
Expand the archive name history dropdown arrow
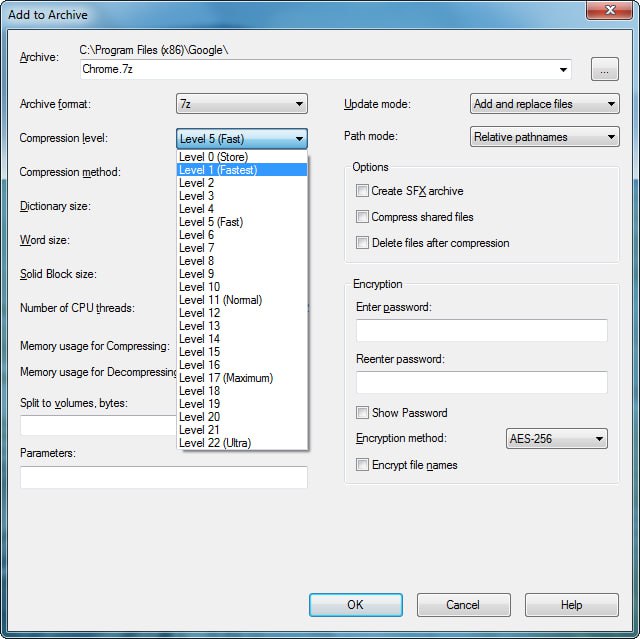563,70
